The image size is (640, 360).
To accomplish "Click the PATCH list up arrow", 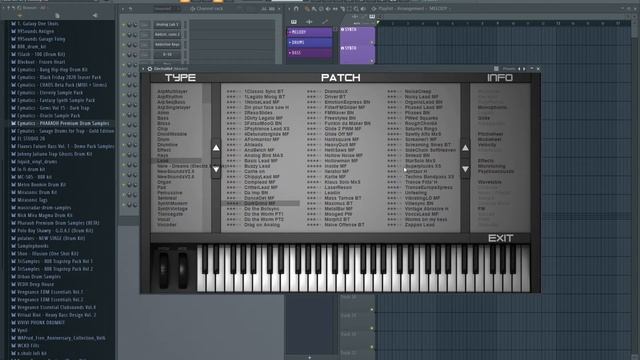I will pos(465,148).
